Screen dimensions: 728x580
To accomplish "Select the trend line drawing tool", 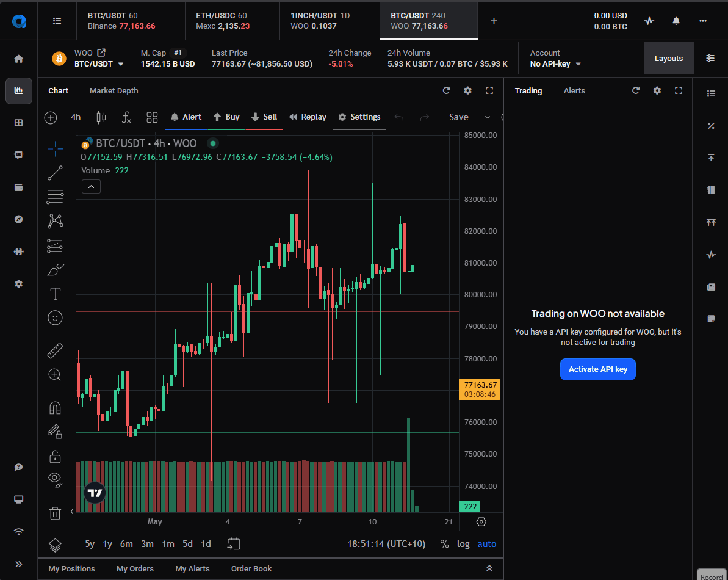I will point(55,173).
